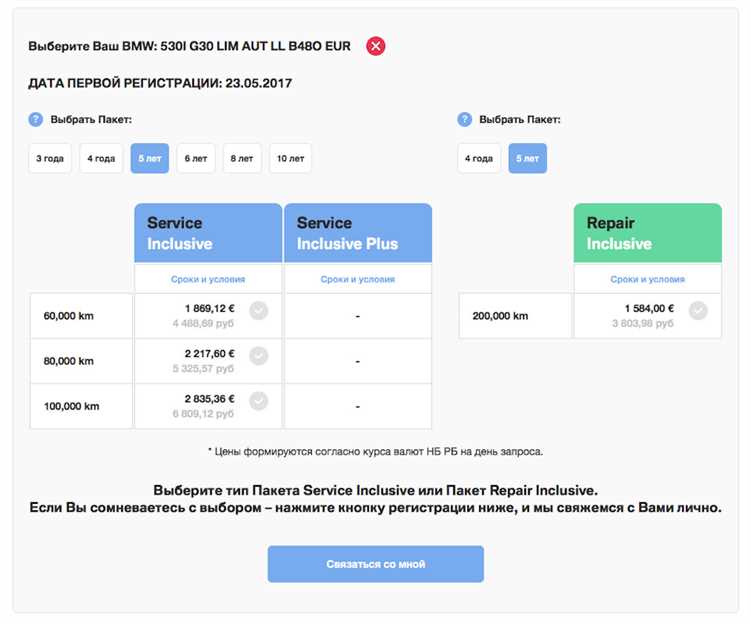Click the Service Inclusive column header
750x624 pixels.
(208, 233)
